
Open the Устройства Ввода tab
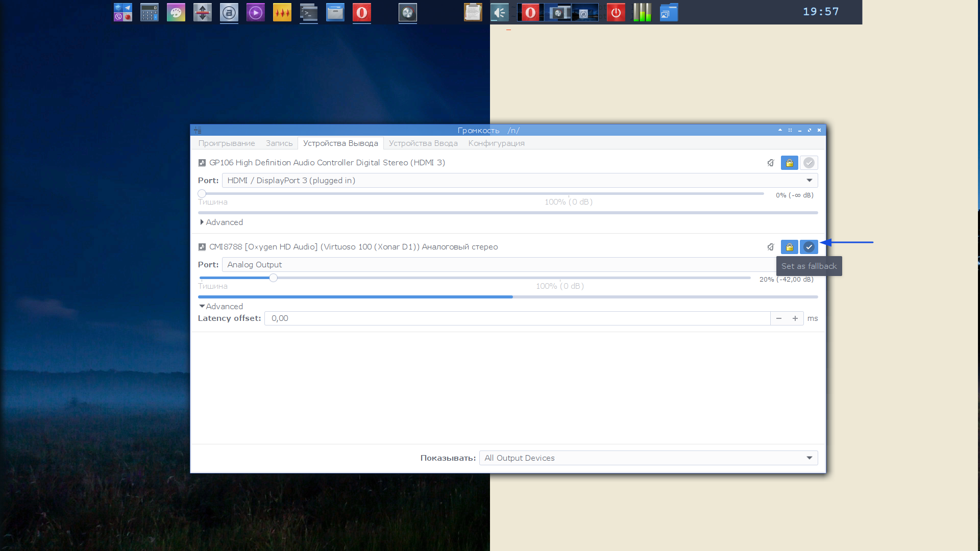(x=423, y=143)
